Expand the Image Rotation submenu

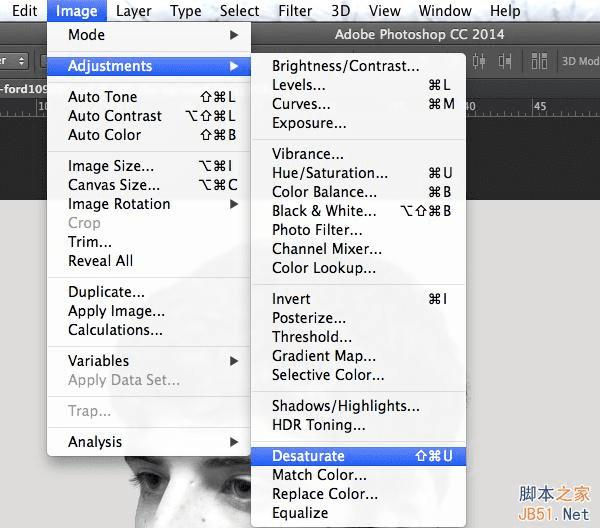148,204
